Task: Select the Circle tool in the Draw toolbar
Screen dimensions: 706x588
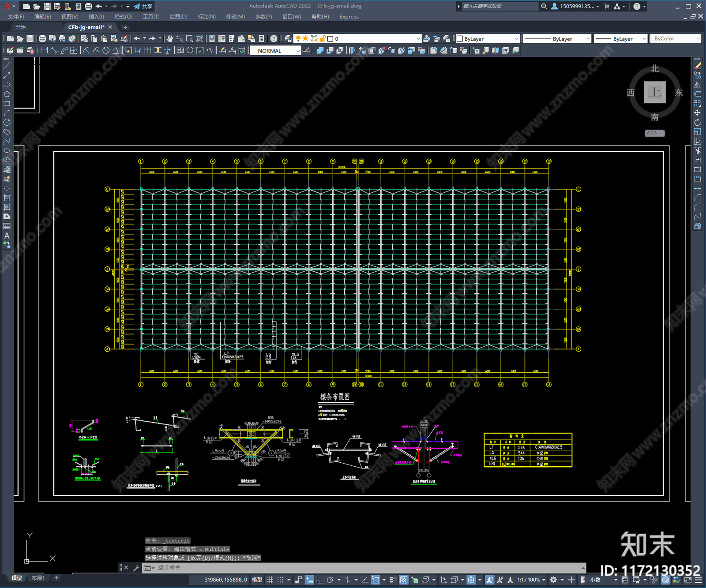Action: (7, 122)
